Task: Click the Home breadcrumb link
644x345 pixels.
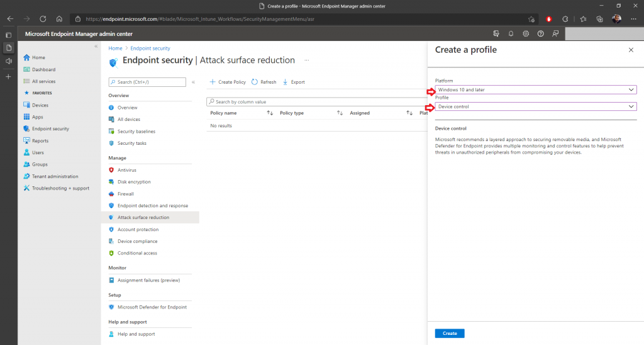Action: click(116, 48)
